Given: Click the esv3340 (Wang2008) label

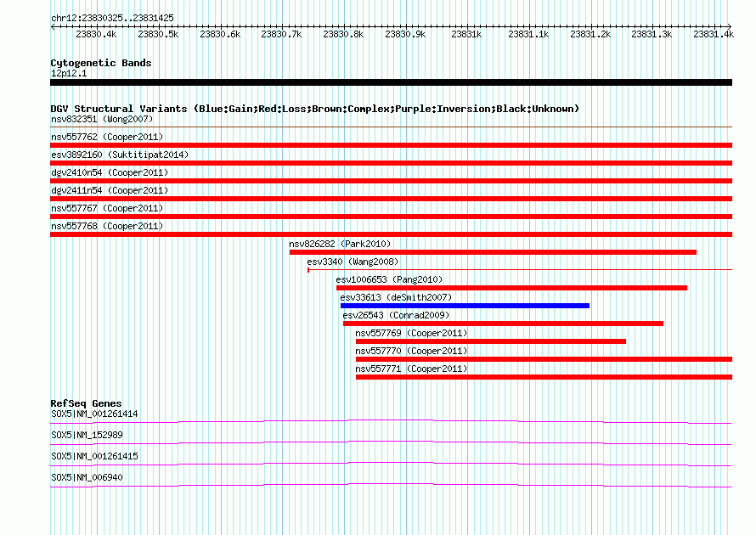Looking at the screenshot, I should [353, 262].
